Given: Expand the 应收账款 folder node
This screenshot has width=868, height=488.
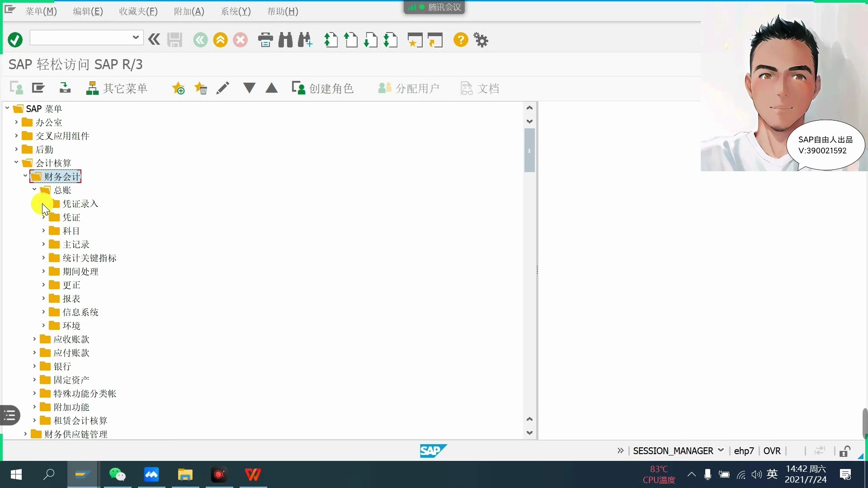Looking at the screenshot, I should click(34, 339).
